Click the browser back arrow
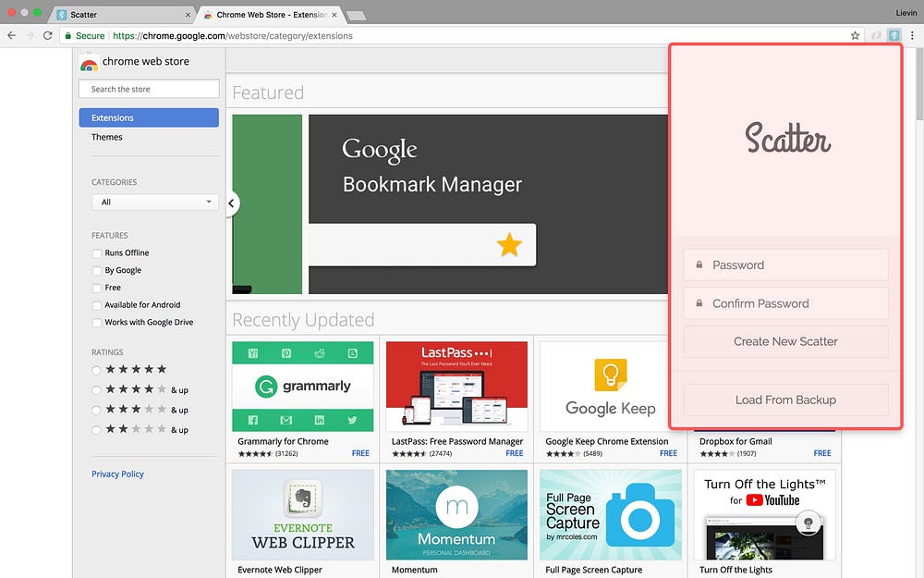Screen dimensions: 924x578 (x=11, y=35)
